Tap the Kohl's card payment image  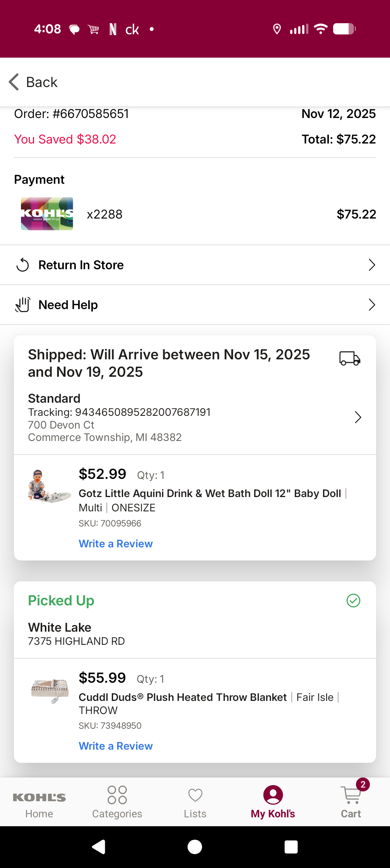(47, 214)
